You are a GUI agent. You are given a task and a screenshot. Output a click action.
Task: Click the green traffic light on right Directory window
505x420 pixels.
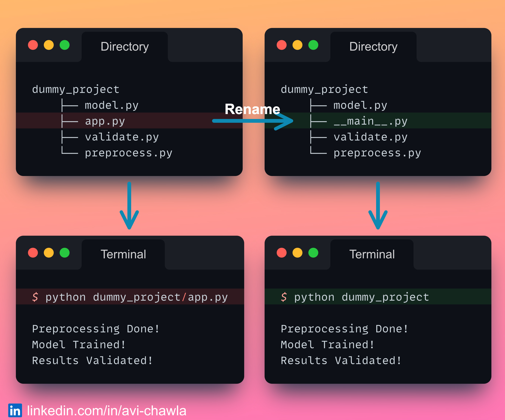pos(313,45)
